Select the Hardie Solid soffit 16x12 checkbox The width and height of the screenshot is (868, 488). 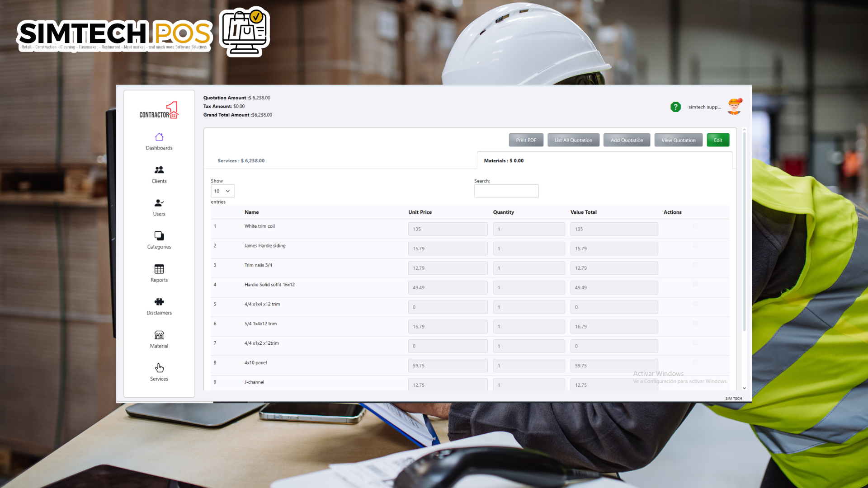(695, 284)
